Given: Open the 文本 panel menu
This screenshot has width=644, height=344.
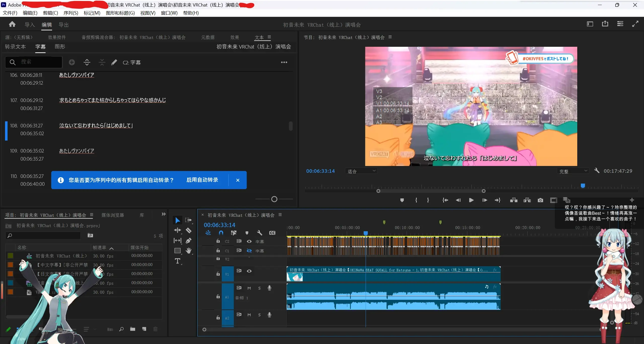Looking at the screenshot, I should coord(269,37).
